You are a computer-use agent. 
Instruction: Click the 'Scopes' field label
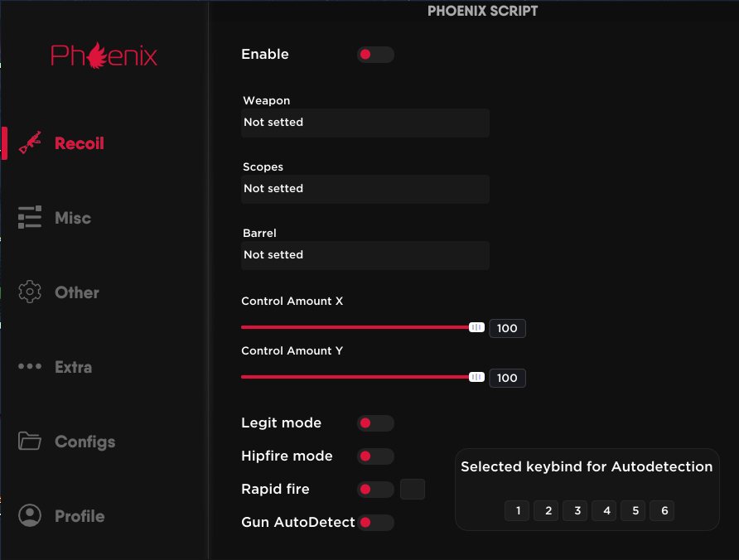coord(263,167)
